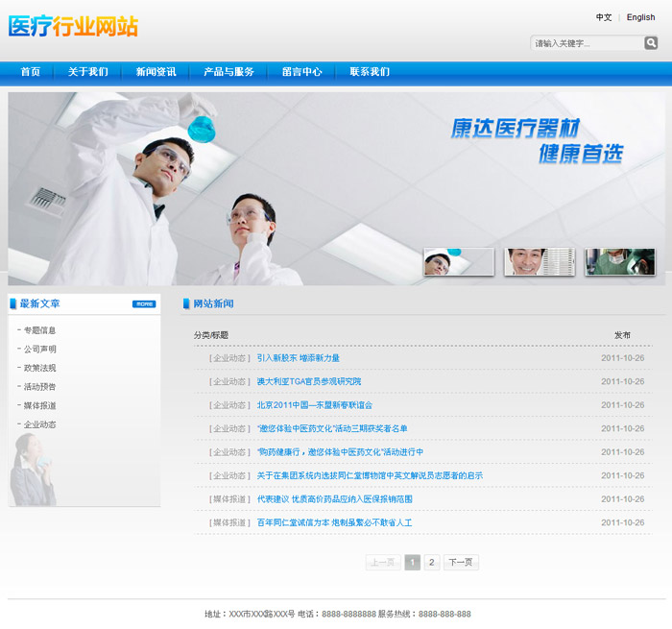The height and width of the screenshot is (629, 672).
Task: Click the 最新文章 panel heading
Action: pos(39,304)
